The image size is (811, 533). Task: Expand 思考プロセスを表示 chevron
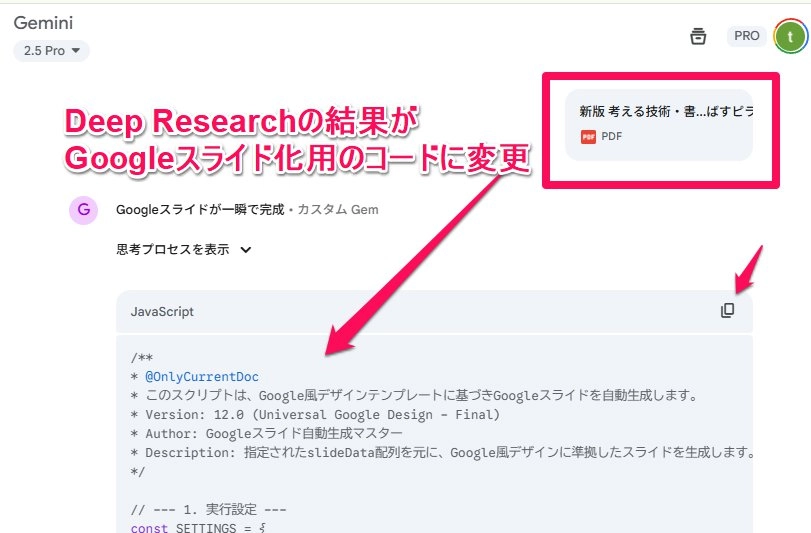coord(246,250)
